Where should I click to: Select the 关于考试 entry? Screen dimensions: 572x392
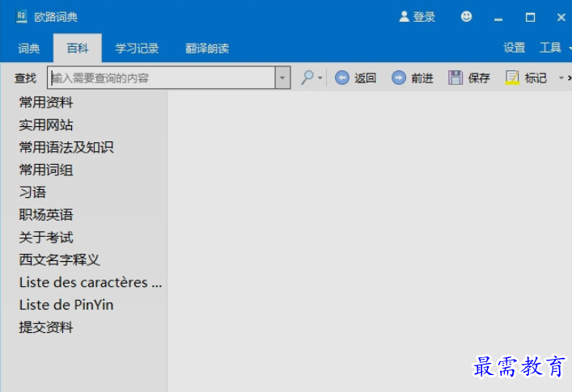click(x=46, y=238)
